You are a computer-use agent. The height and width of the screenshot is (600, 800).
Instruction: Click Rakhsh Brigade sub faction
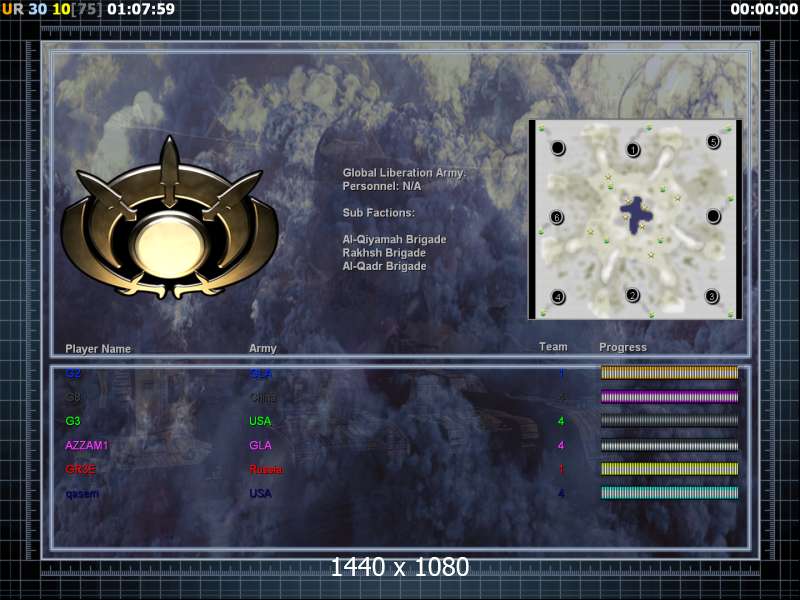point(384,253)
